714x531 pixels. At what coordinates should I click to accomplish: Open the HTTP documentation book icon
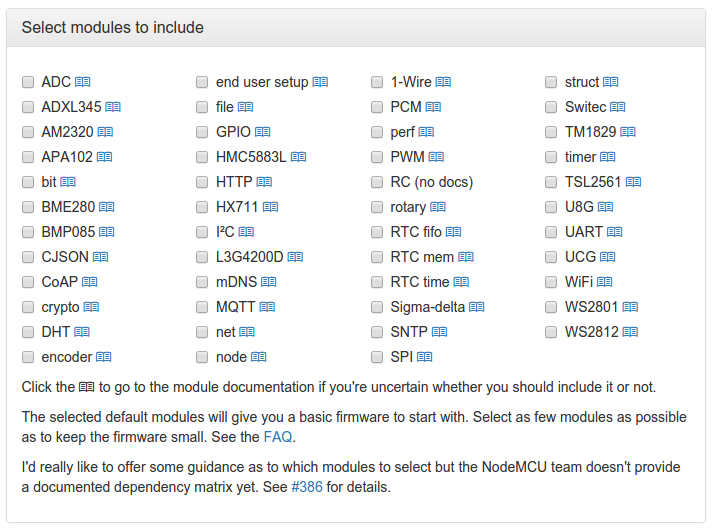pyautogui.click(x=264, y=182)
